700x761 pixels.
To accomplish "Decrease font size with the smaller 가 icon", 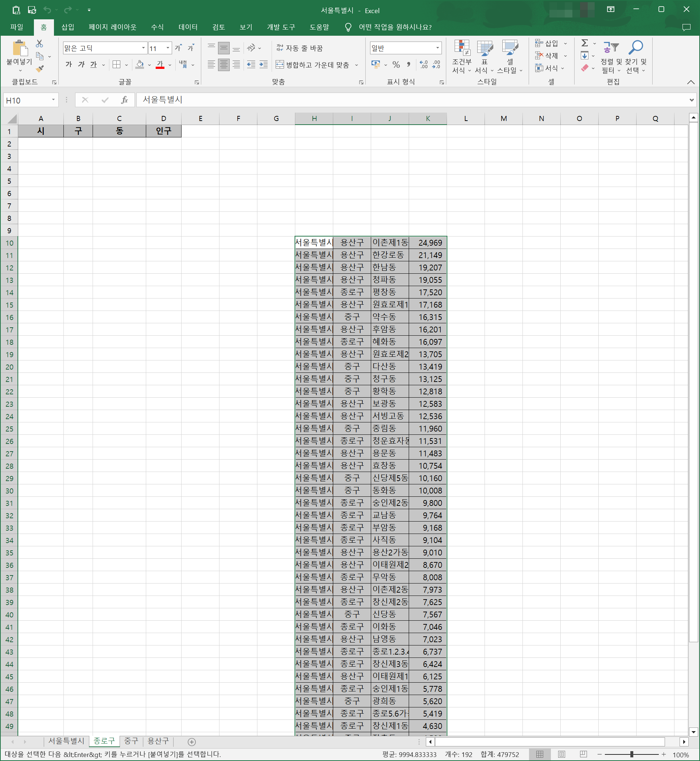I will click(x=191, y=48).
